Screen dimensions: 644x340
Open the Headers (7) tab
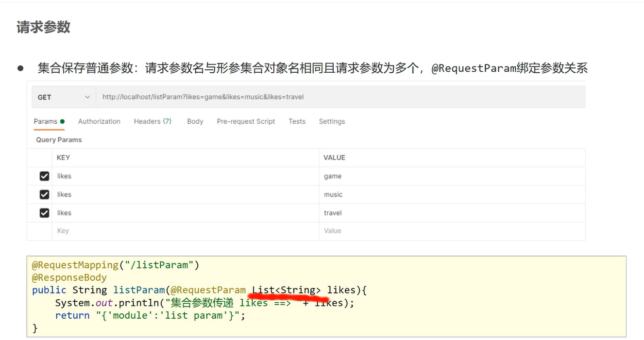click(153, 121)
